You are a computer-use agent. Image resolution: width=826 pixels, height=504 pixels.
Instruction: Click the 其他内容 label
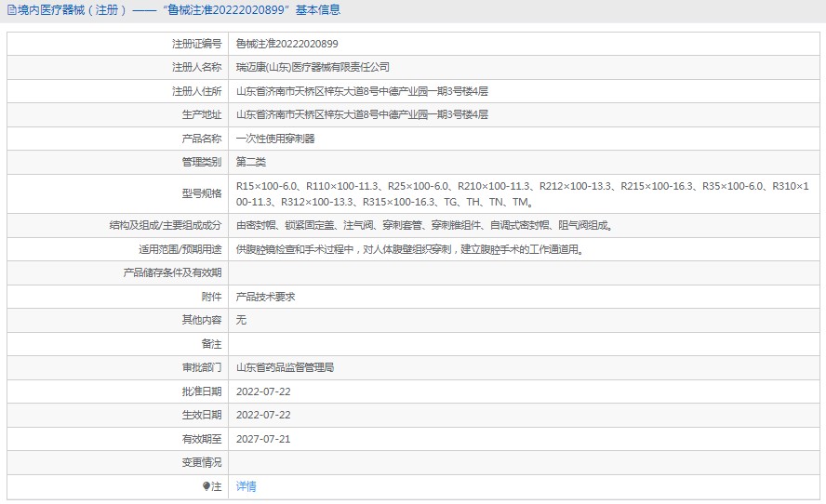coord(202,320)
